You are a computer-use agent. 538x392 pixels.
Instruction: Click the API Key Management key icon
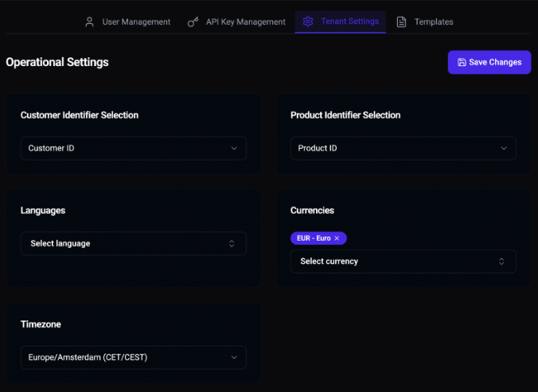193,21
